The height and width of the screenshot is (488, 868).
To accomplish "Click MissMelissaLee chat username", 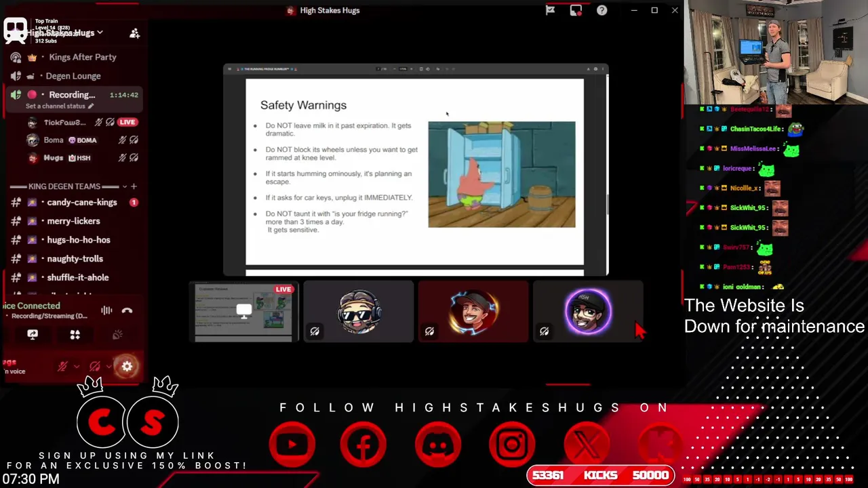I will tap(753, 148).
